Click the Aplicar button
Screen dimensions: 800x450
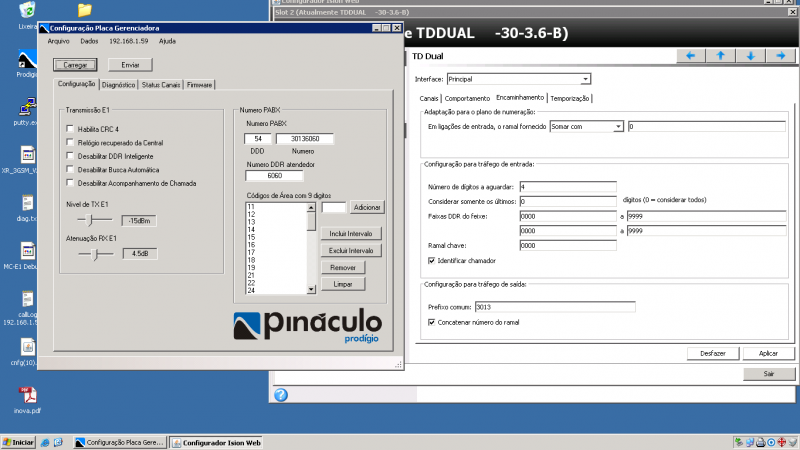click(x=768, y=353)
